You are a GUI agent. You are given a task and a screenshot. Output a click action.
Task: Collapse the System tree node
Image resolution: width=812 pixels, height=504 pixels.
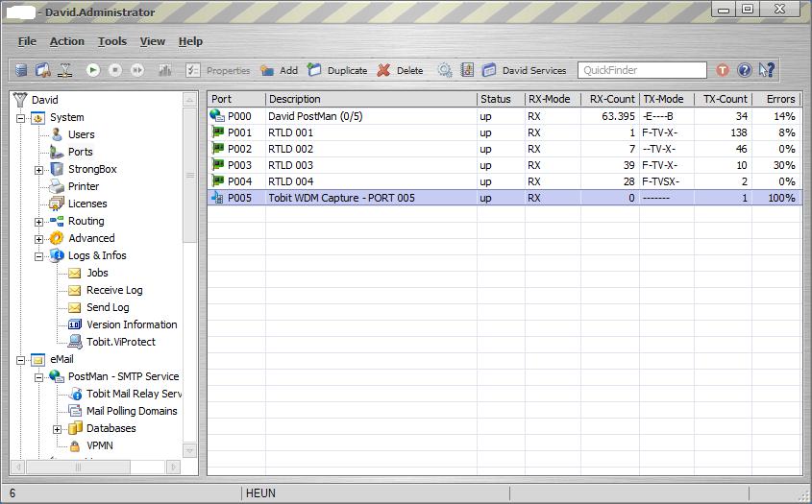click(21, 118)
